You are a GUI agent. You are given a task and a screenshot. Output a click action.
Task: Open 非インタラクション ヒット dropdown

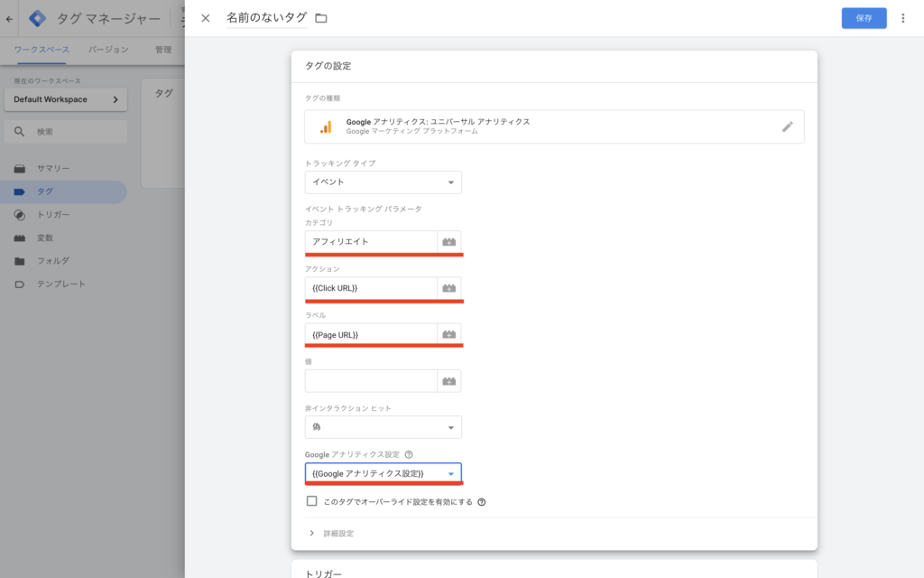[x=383, y=427]
